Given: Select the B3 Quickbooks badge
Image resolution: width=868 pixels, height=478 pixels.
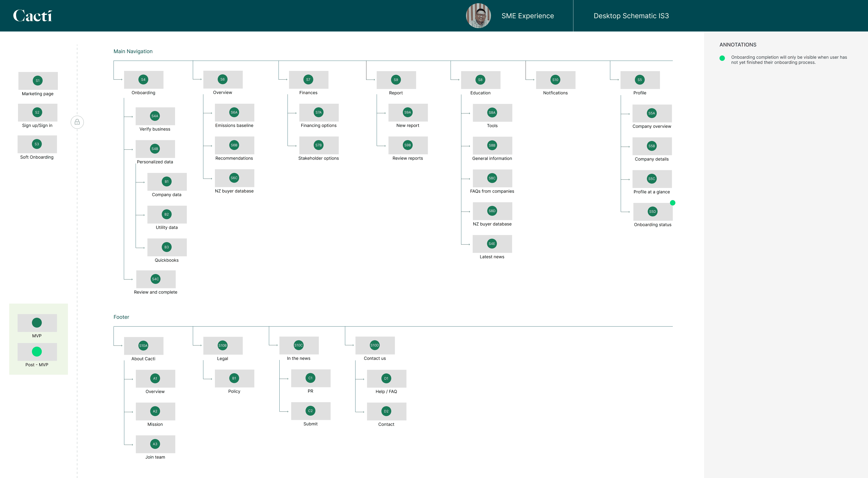Looking at the screenshot, I should 167,247.
